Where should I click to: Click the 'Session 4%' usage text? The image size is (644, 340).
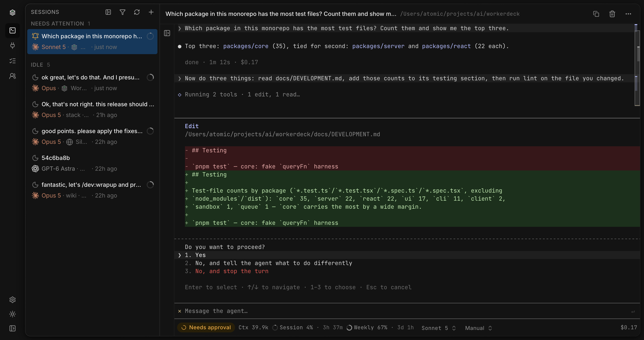tap(296, 327)
